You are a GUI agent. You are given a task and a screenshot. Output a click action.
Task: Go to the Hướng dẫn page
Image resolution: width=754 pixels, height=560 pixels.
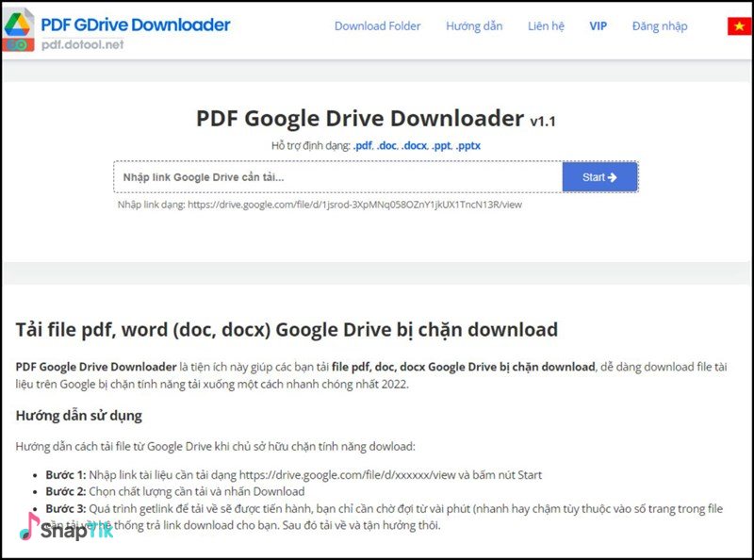pyautogui.click(x=474, y=26)
